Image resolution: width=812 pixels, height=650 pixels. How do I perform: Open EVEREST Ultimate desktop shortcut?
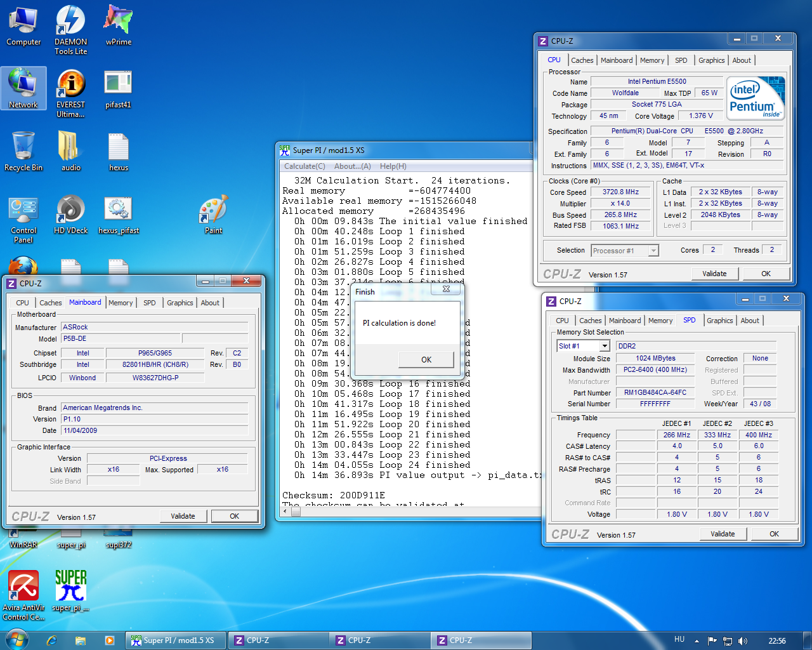tap(71, 93)
